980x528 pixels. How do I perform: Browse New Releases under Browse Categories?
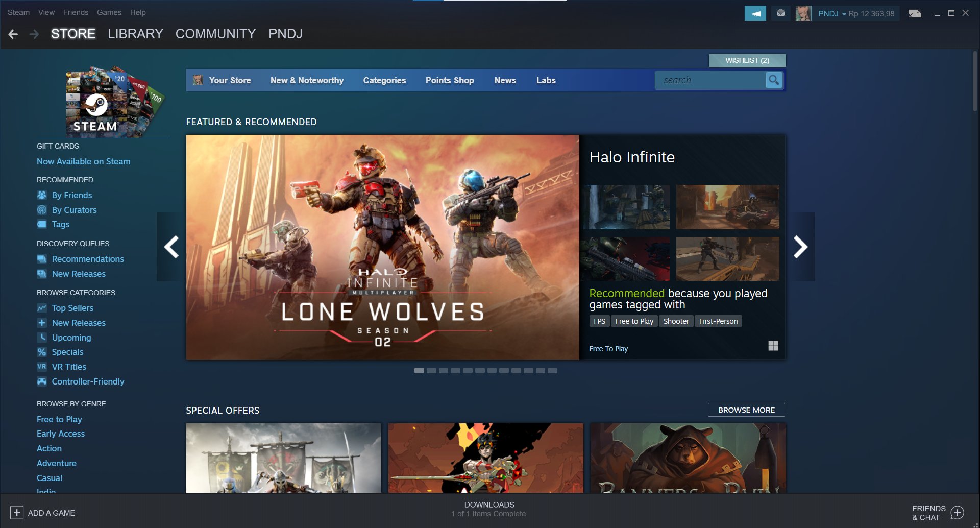(79, 323)
